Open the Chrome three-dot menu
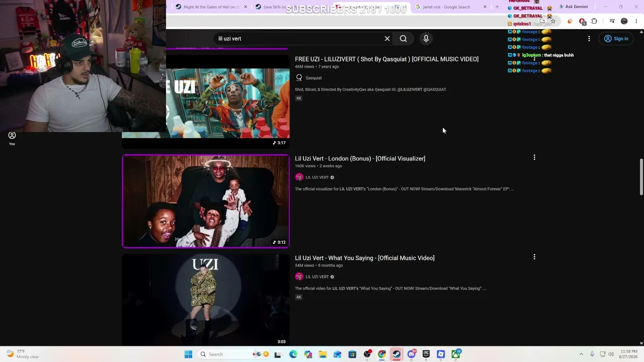Viewport: 644px width, 362px height. [x=636, y=21]
